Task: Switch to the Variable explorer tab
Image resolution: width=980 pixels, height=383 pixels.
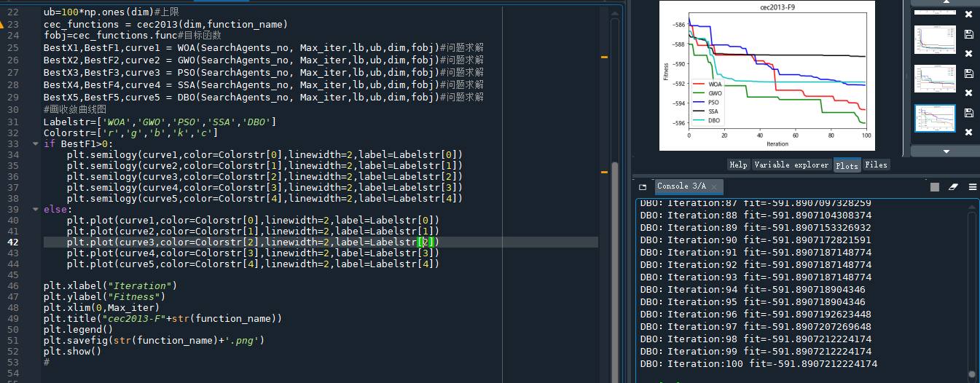Action: [791, 165]
